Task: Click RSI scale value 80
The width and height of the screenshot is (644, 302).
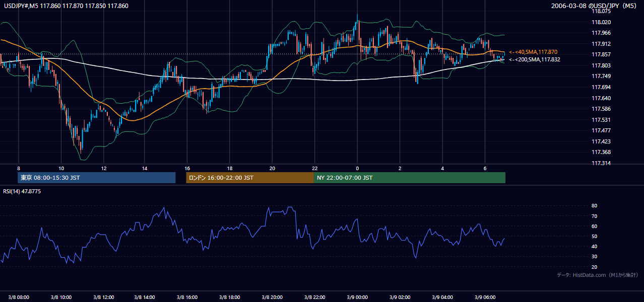Action: pyautogui.click(x=594, y=206)
